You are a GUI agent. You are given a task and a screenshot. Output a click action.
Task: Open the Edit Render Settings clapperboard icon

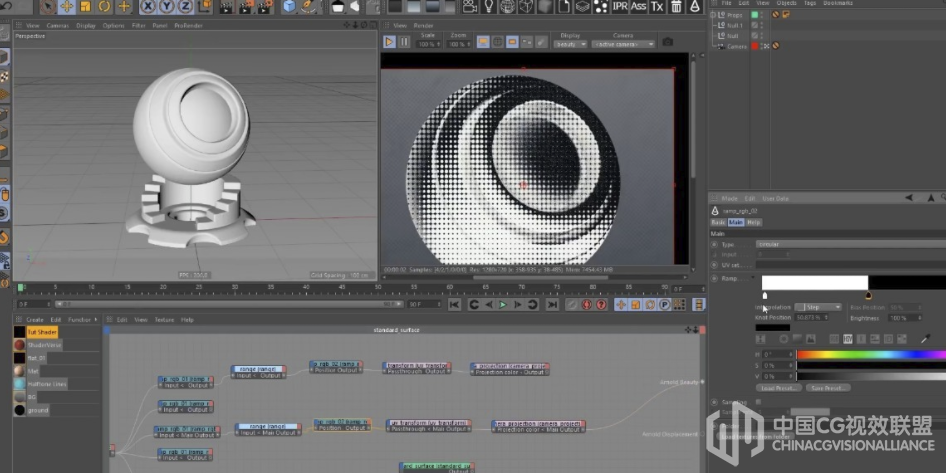pyautogui.click(x=265, y=7)
